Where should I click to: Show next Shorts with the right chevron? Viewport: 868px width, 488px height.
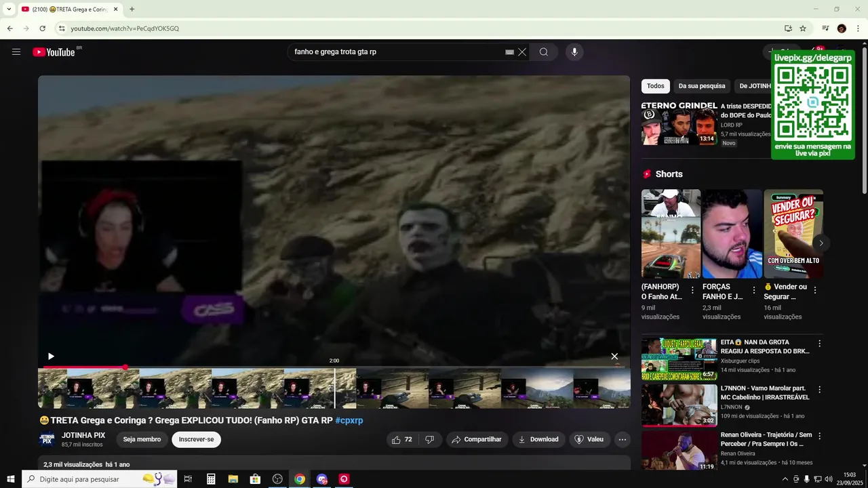[821, 243]
